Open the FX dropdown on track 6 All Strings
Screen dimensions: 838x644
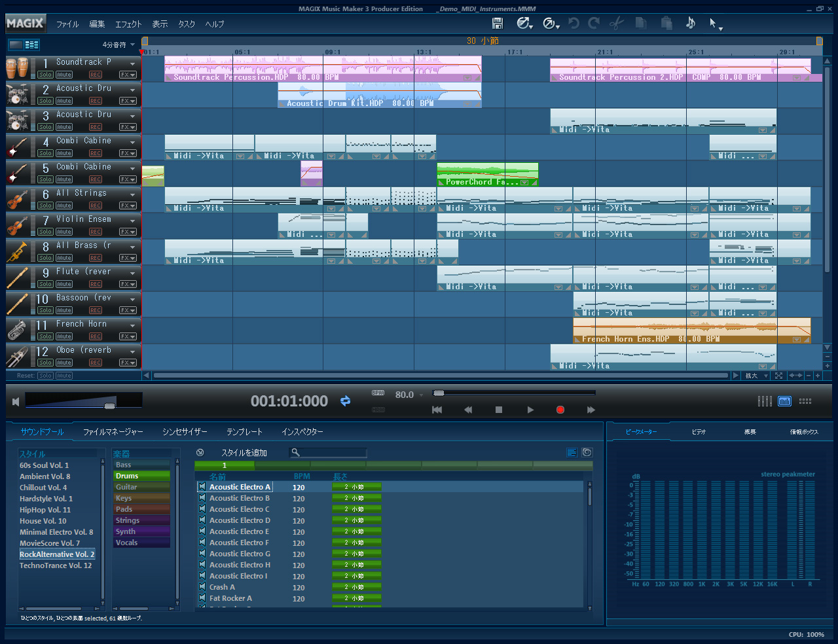(x=128, y=206)
